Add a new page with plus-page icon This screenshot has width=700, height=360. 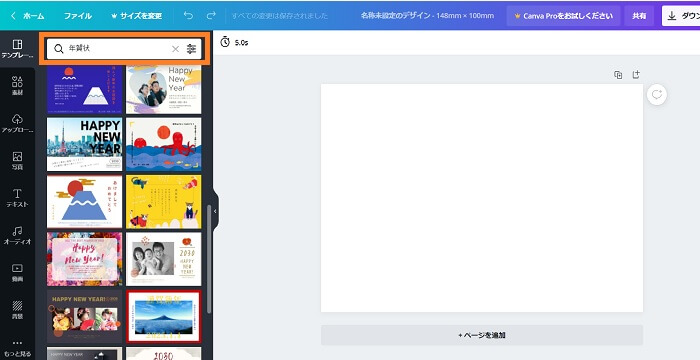point(636,75)
